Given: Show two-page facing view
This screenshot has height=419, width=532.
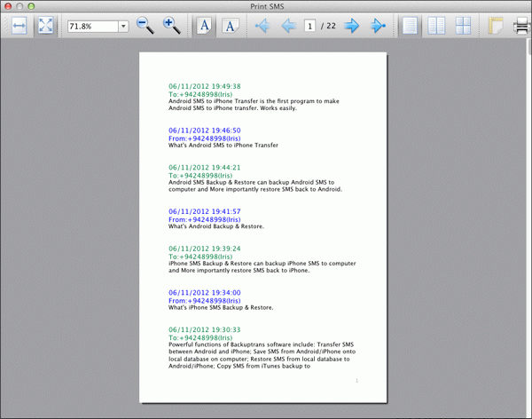Looking at the screenshot, I should (436, 26).
